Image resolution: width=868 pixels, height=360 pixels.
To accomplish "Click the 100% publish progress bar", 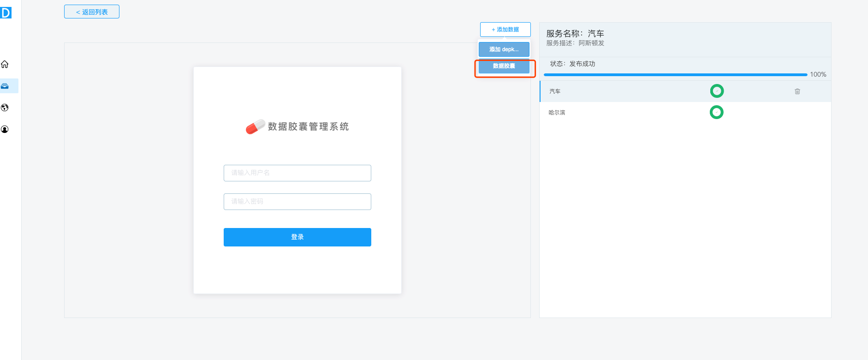I will [676, 74].
